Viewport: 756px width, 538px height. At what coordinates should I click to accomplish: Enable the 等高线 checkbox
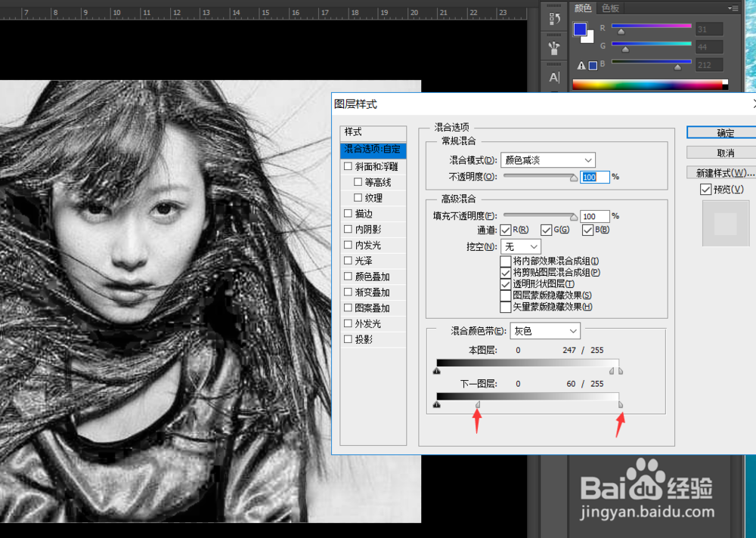click(x=358, y=182)
